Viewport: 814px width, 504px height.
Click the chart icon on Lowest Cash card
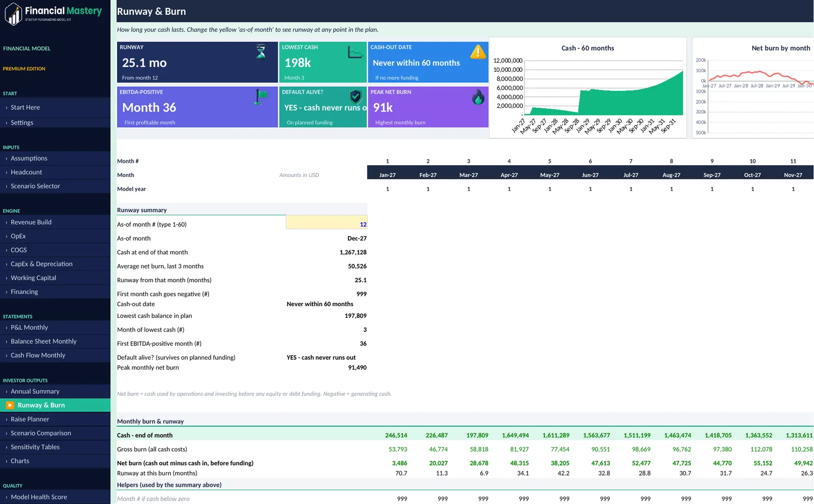pyautogui.click(x=356, y=52)
